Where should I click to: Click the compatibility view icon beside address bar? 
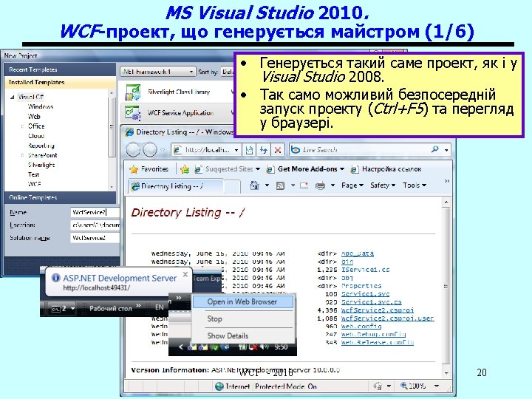[x=250, y=149]
